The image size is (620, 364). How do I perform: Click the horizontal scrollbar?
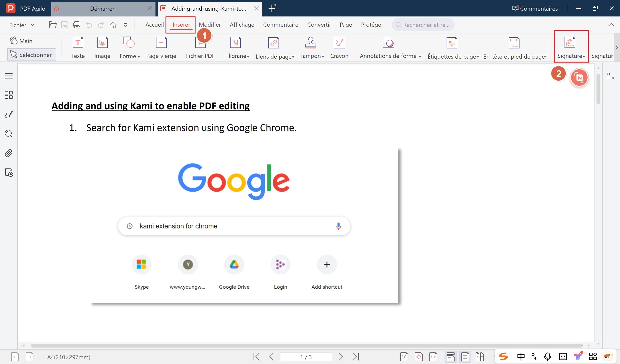pyautogui.click(x=307, y=345)
